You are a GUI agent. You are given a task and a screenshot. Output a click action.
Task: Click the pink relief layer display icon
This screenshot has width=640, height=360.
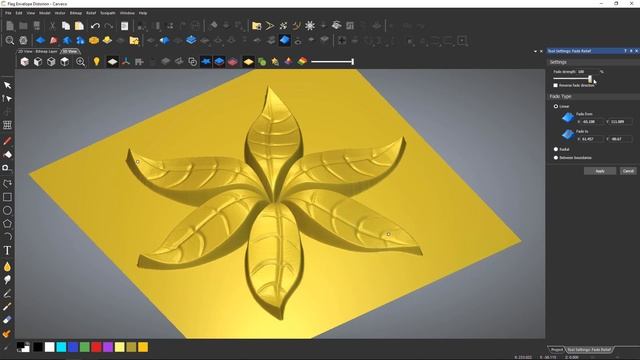pyautogui.click(x=233, y=62)
